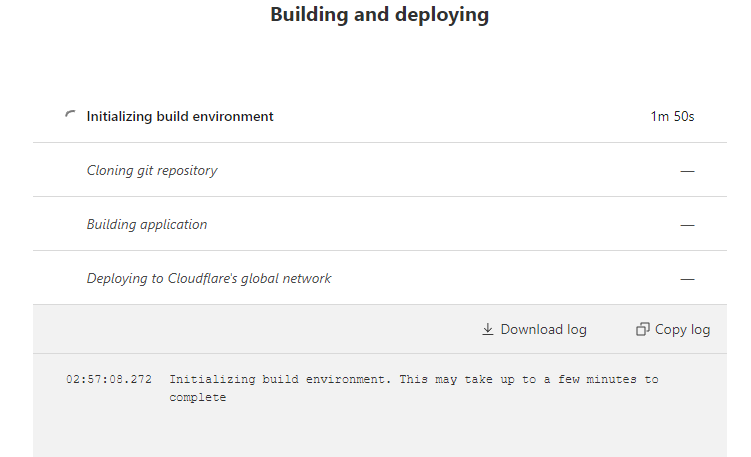Viewport: 751px width, 457px height.
Task: Expand the Building application step
Action: coord(147,224)
